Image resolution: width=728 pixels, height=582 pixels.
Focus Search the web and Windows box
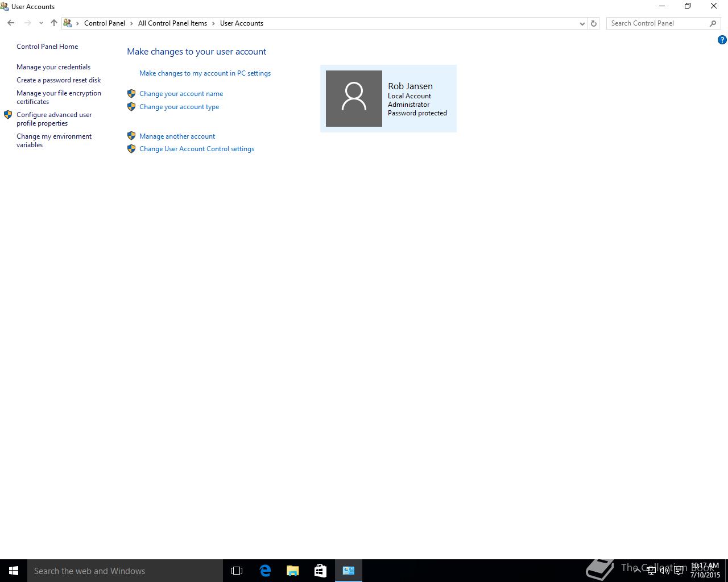pos(125,571)
